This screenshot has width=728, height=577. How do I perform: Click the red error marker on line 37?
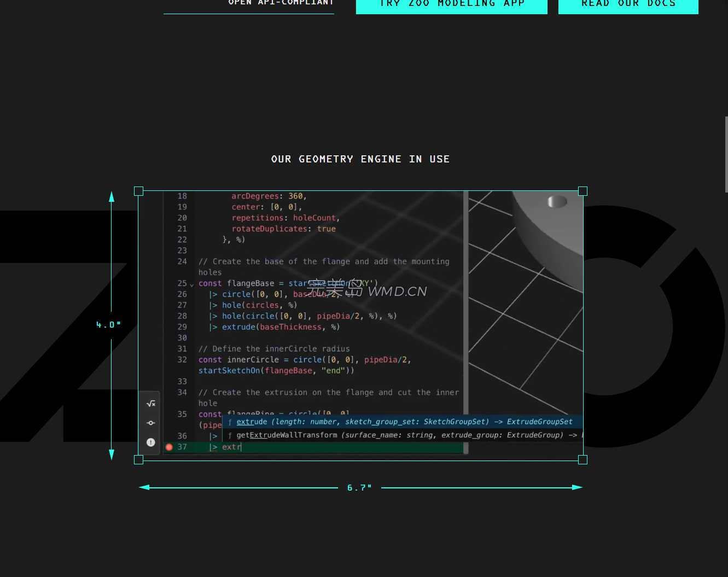(x=169, y=447)
